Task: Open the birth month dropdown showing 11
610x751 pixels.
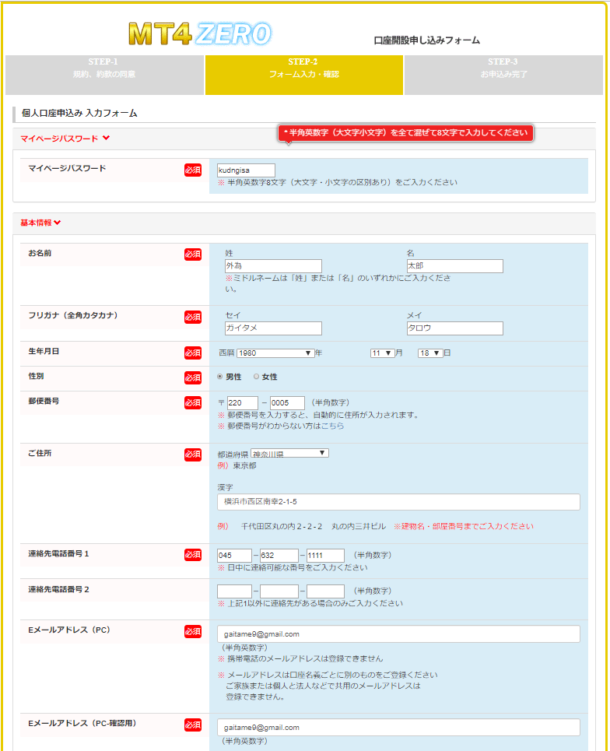Action: 381,353
